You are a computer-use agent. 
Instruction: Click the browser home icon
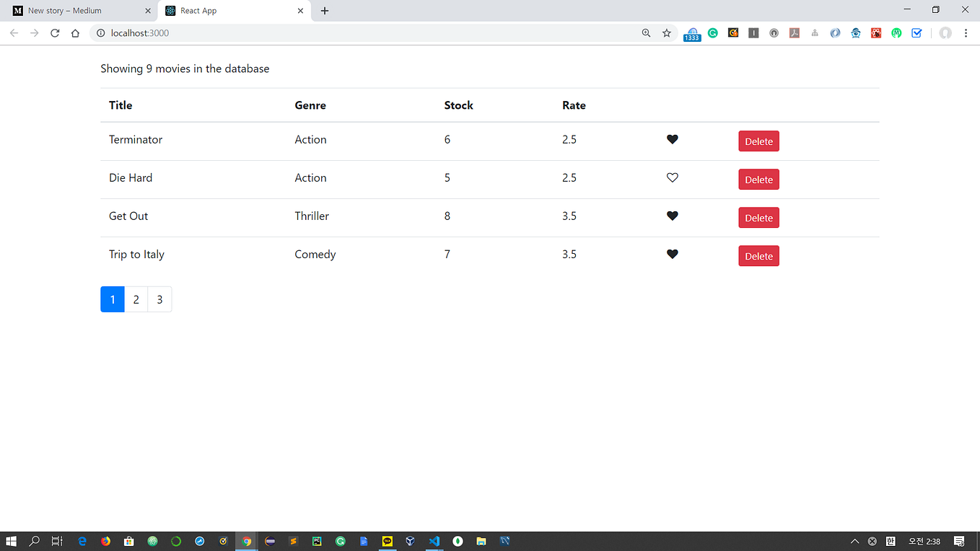click(x=75, y=32)
